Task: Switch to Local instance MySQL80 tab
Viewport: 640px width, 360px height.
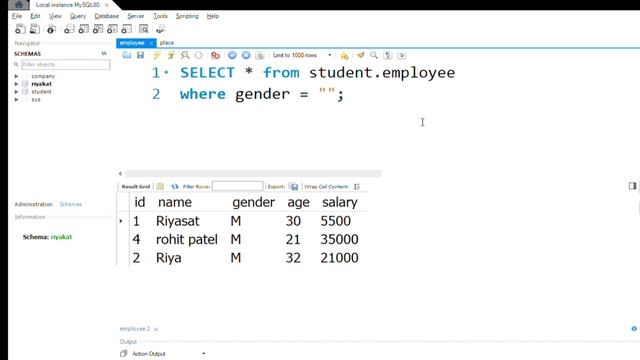Action: click(x=68, y=5)
